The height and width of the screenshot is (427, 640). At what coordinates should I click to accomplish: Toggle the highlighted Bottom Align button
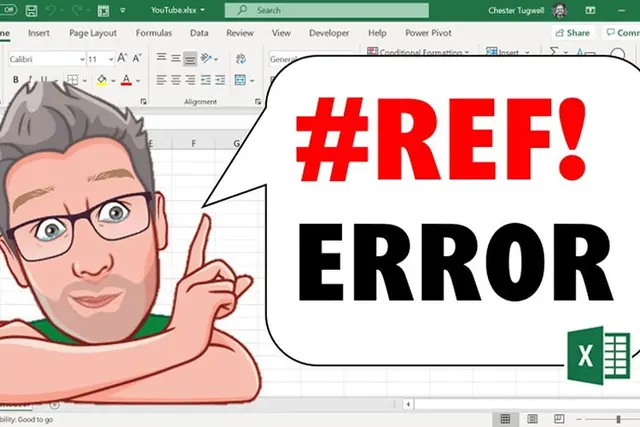coord(190,59)
